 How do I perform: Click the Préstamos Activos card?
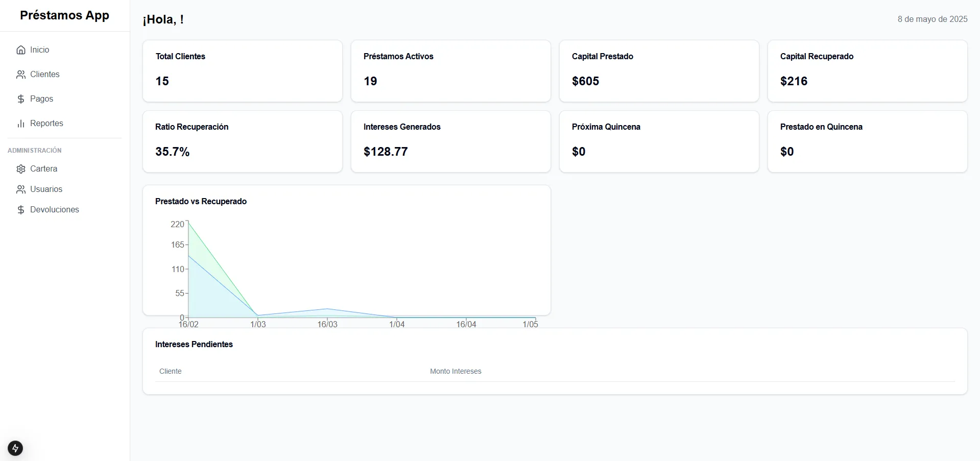450,70
